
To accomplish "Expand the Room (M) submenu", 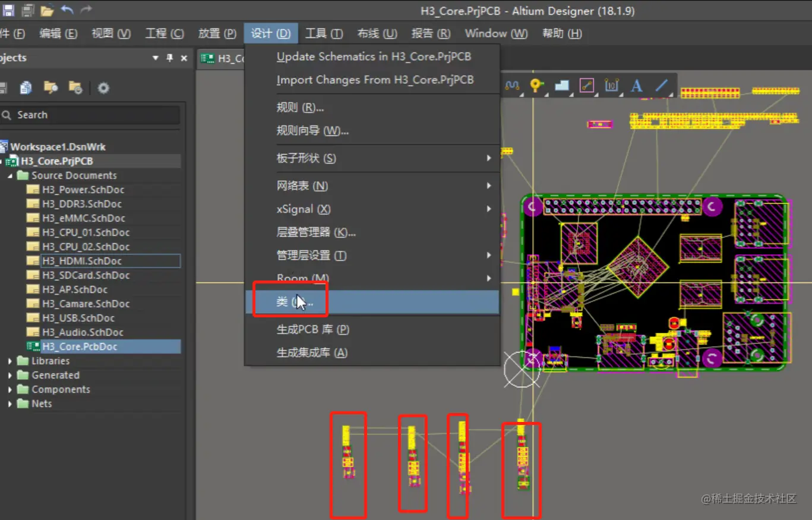I will (x=372, y=278).
